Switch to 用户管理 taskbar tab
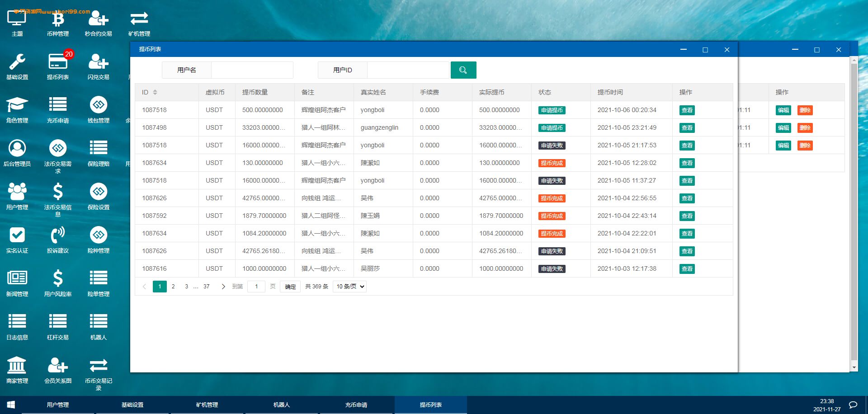The image size is (868, 414). pyautogui.click(x=58, y=405)
